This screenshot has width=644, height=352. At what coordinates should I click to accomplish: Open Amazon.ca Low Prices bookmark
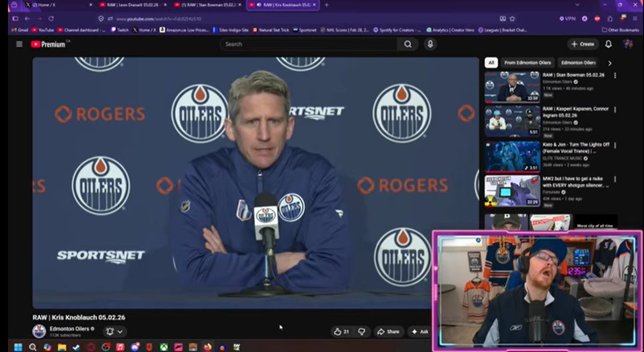tap(184, 30)
